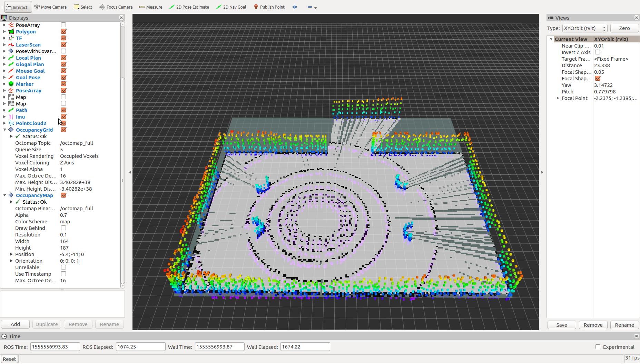Screen dimensions: 640x364
Task: Click the Views Rename button
Action: point(624,325)
